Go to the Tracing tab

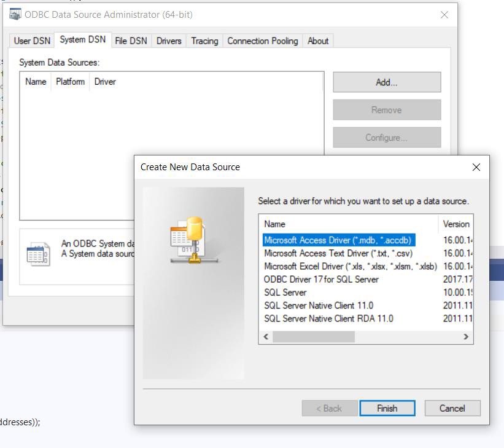click(x=204, y=41)
